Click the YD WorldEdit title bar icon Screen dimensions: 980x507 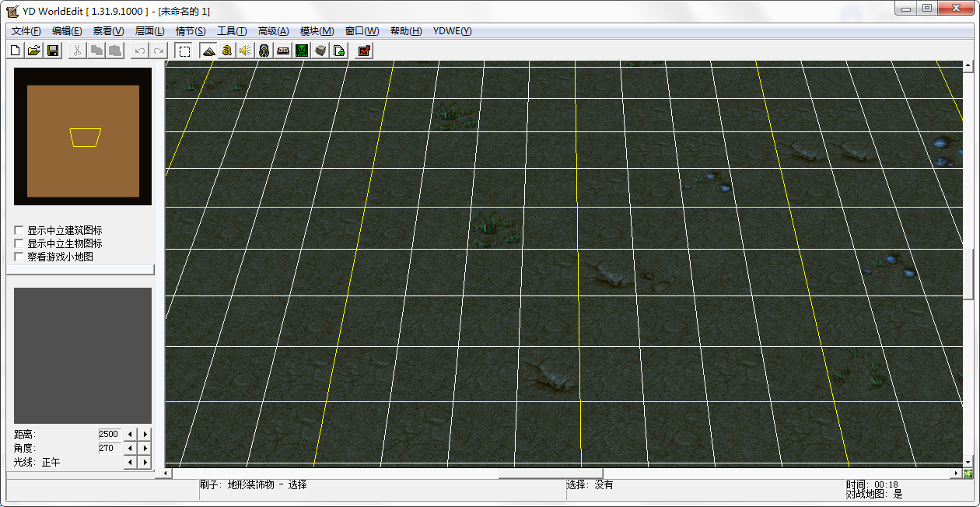click(12, 11)
